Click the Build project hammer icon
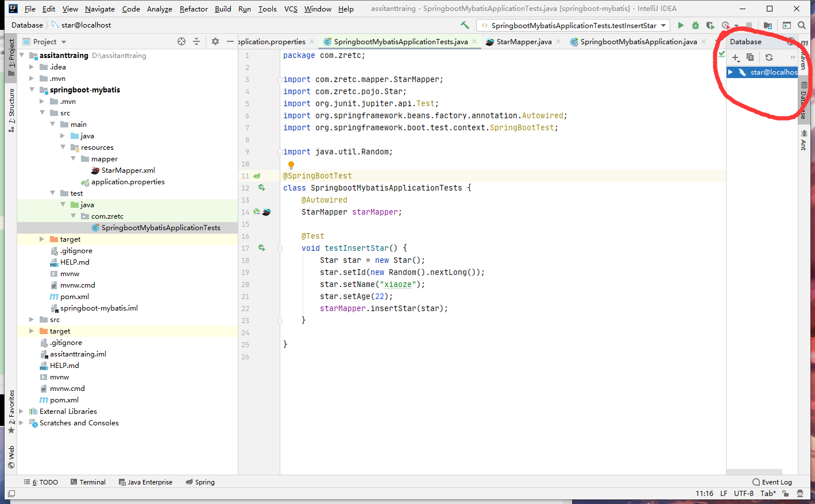815x504 pixels. (x=465, y=25)
